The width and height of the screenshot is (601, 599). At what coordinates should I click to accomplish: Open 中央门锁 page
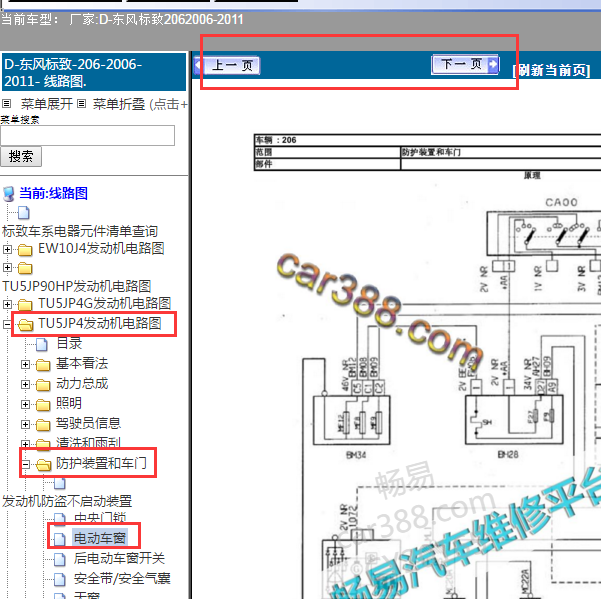pos(100,518)
